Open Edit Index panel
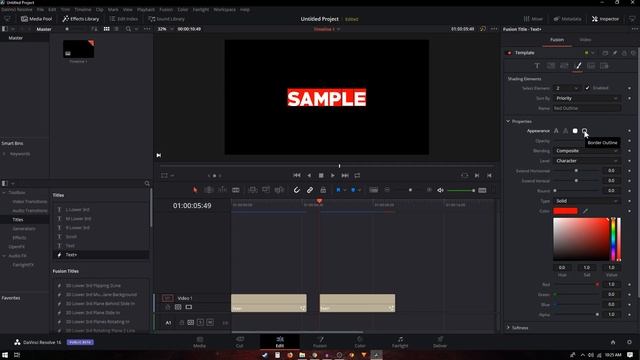Image resolution: width=640 pixels, height=360 pixels. pos(123,19)
